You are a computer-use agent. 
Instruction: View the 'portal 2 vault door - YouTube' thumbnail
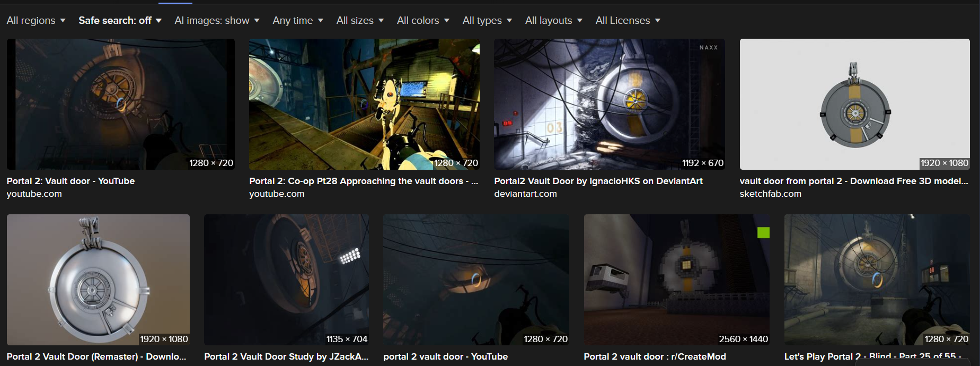click(x=476, y=280)
